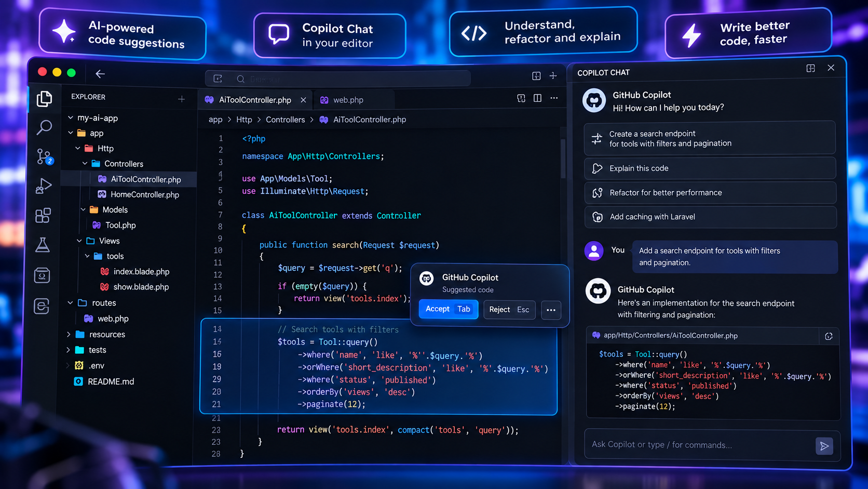Click the back arrow in the title bar

[100, 74]
